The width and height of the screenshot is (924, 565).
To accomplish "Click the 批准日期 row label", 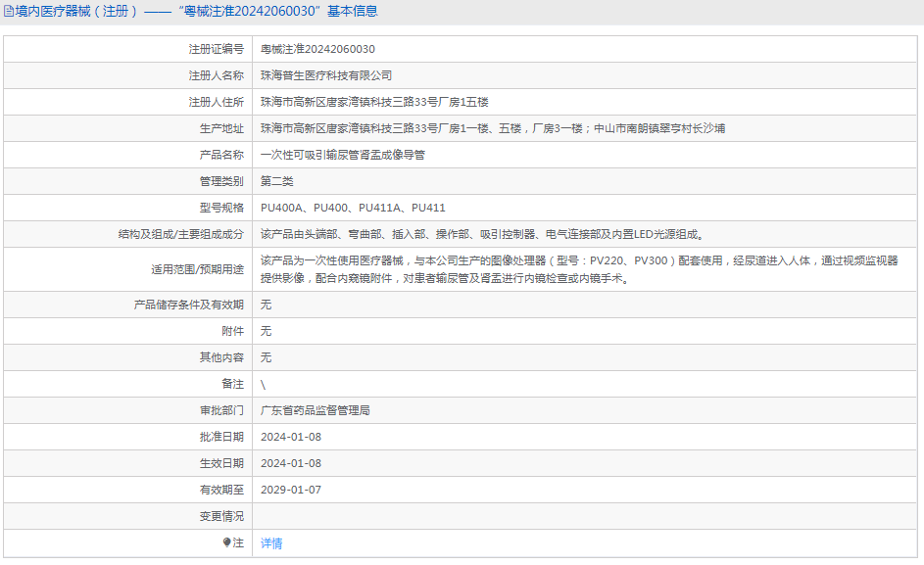I will tap(221, 437).
